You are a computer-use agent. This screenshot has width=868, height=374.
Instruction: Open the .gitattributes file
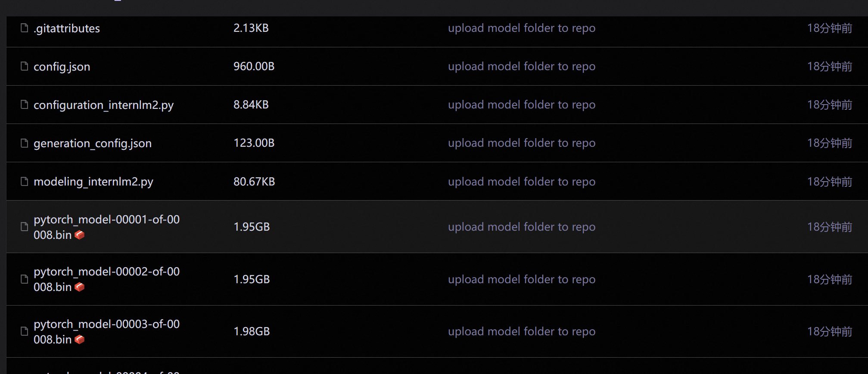click(67, 28)
